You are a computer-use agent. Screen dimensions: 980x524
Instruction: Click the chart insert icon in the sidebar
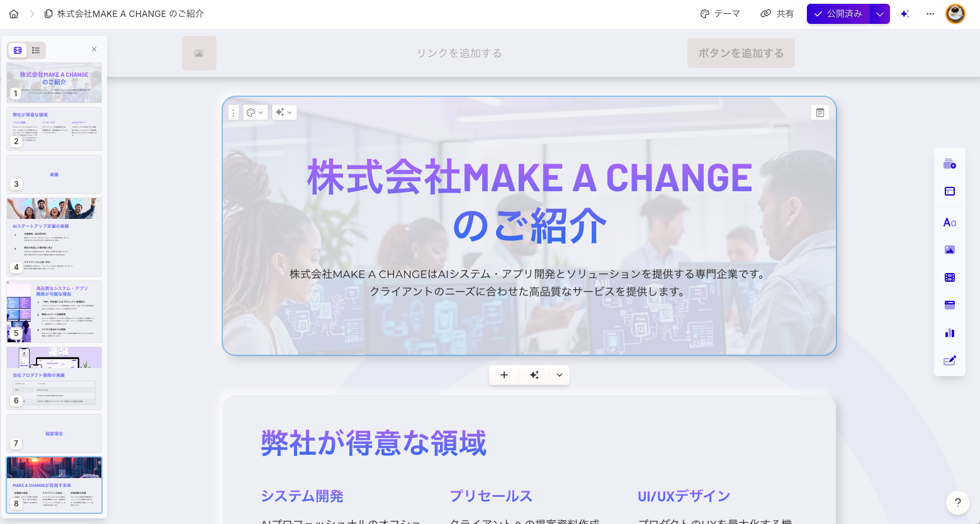[x=950, y=332]
